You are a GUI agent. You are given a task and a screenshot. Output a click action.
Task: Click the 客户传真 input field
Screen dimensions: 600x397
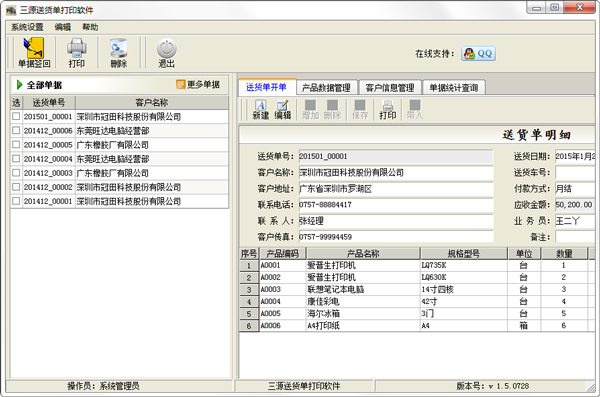click(396, 237)
